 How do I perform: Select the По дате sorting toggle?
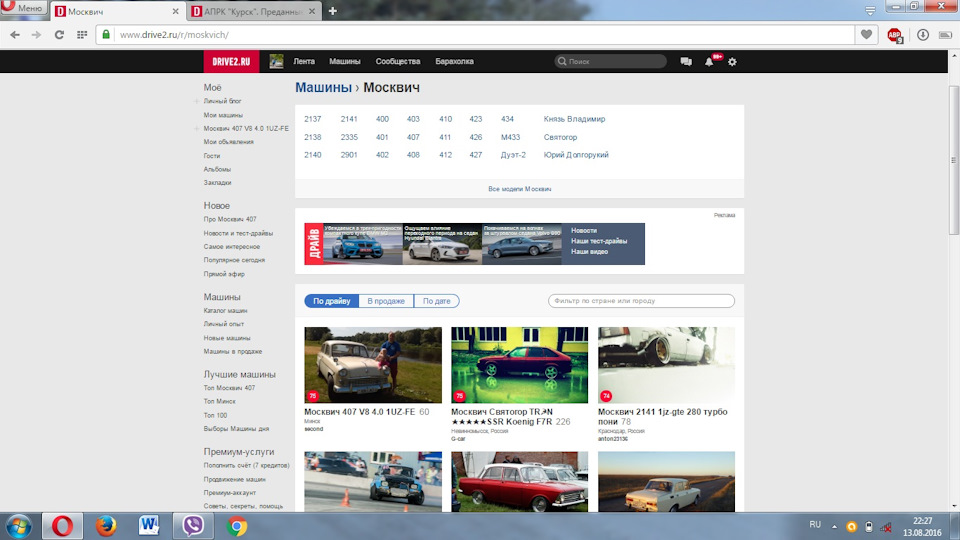point(437,301)
